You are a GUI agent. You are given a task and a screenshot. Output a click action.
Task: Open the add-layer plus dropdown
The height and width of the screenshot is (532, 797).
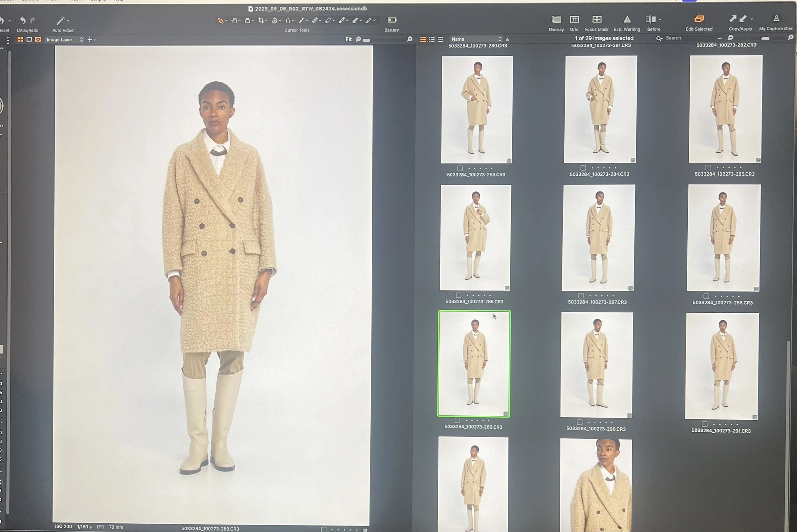click(x=91, y=40)
